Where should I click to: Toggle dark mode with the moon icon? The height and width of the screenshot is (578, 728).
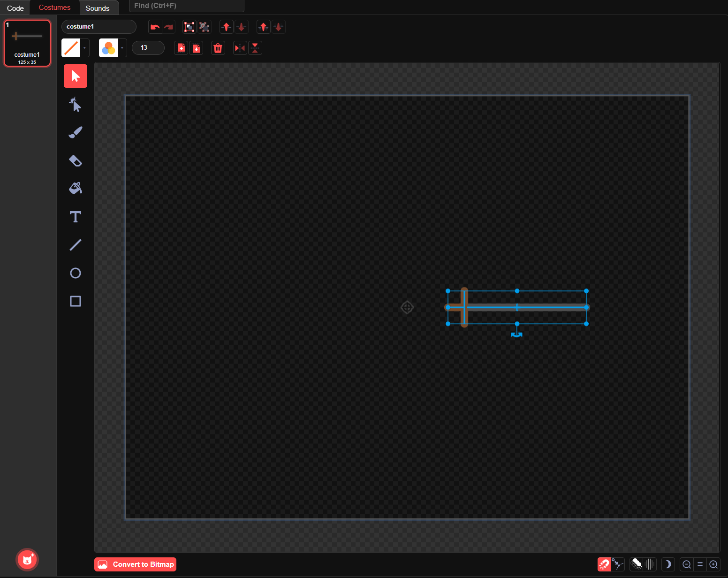[668, 564]
